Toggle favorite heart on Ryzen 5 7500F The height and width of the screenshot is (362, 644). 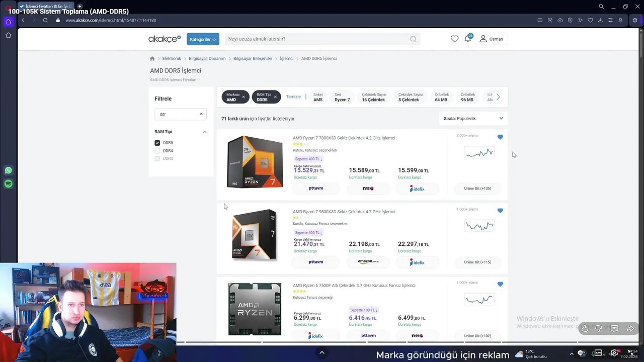500,284
